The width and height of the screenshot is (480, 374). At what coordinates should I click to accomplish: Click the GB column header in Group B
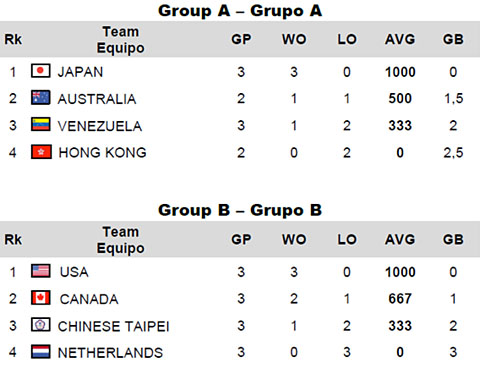pos(453,239)
